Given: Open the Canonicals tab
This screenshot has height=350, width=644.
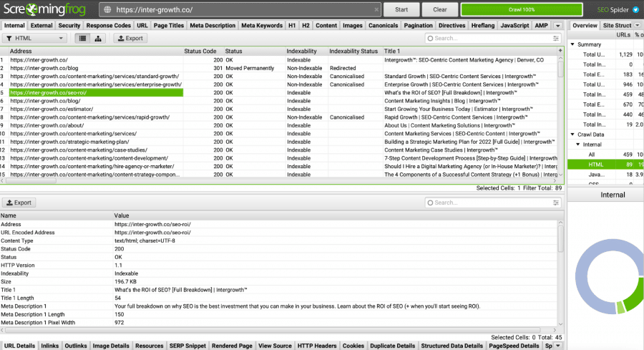Looking at the screenshot, I should tap(384, 26).
